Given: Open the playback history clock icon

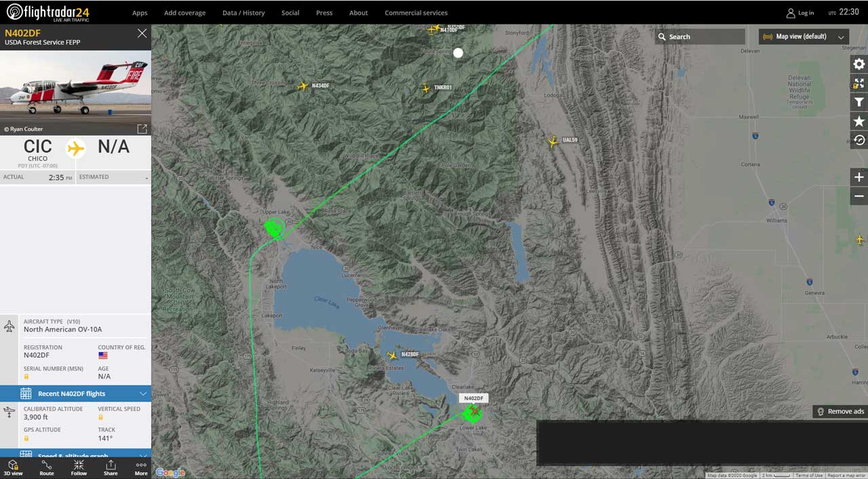Looking at the screenshot, I should (x=859, y=140).
